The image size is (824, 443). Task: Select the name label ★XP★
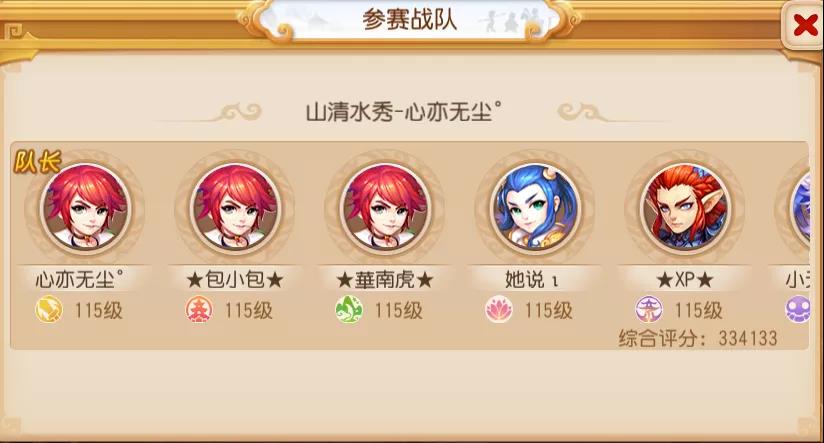(x=685, y=280)
